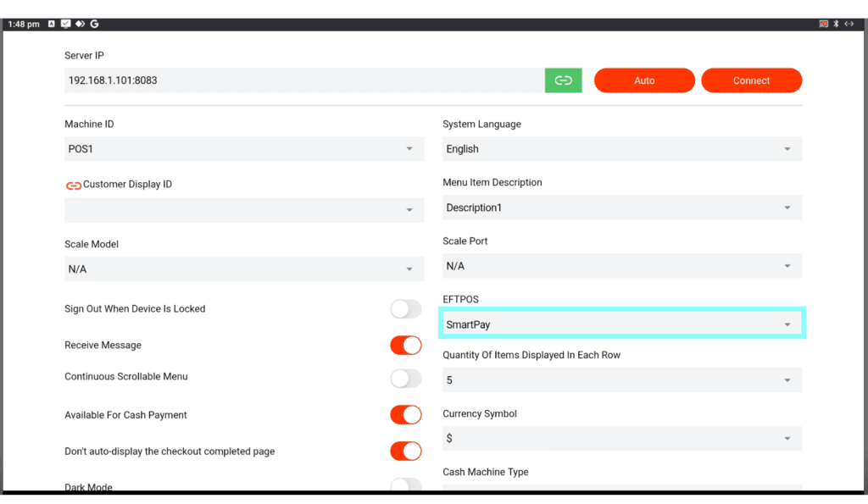Tap the keyboard 'A' icon in status bar
This screenshot has height=504, width=868.
52,24
